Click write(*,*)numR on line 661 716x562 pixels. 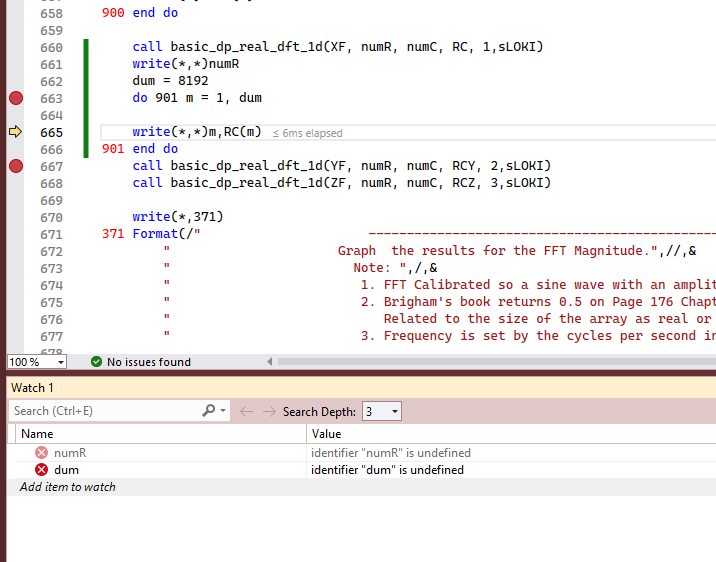coord(186,64)
